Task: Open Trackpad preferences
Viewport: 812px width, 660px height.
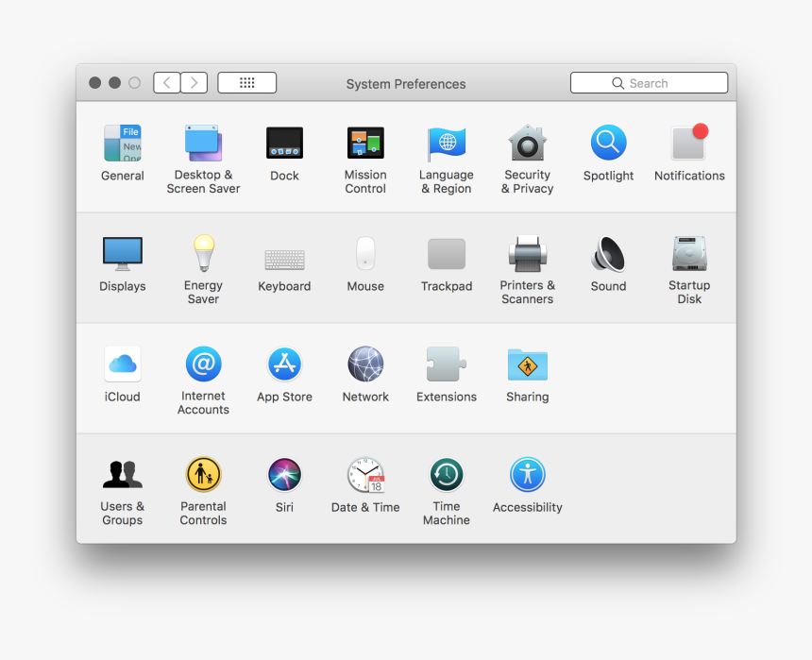Action: [x=446, y=254]
